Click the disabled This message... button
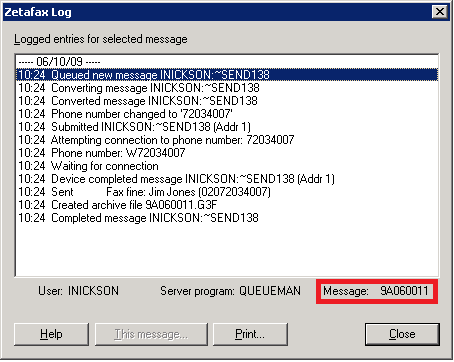 151,334
